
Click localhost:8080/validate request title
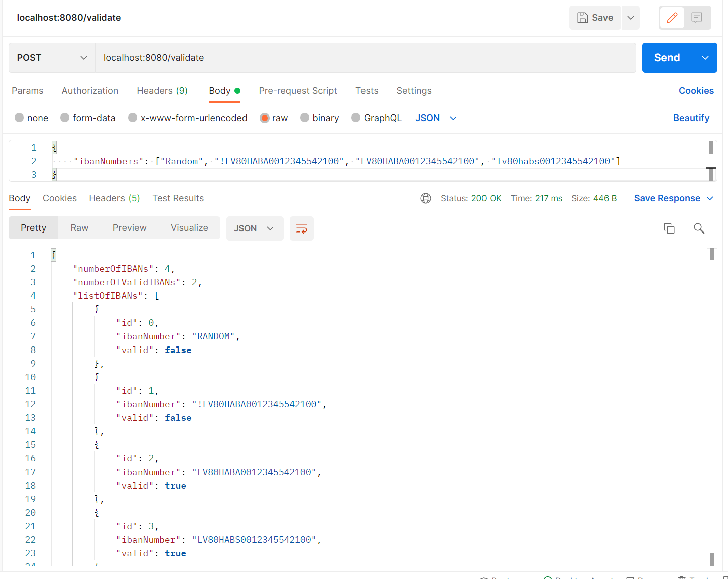pyautogui.click(x=69, y=18)
